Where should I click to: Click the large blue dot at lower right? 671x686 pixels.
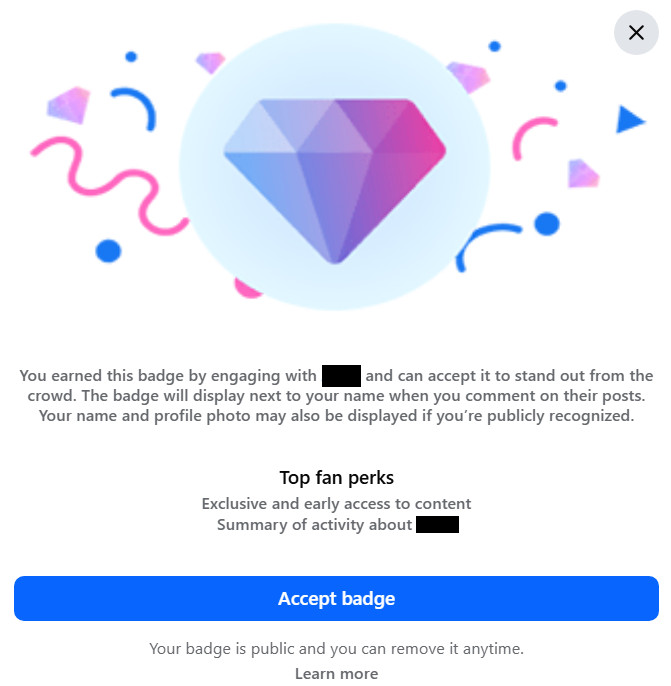[x=547, y=224]
